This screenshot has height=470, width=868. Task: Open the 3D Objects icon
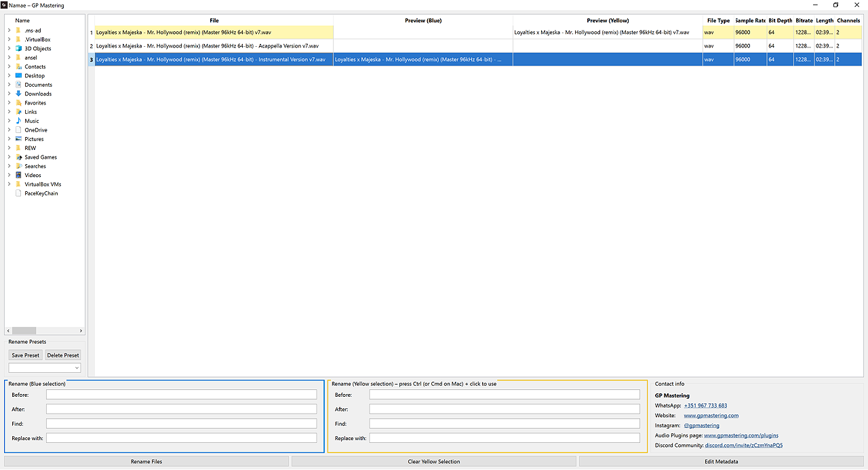point(18,48)
